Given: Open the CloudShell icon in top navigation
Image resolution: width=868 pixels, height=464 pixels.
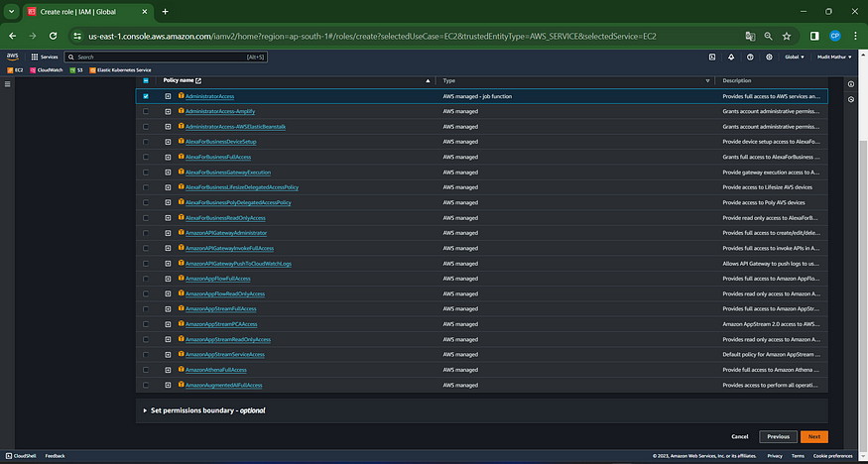Looking at the screenshot, I should coord(712,57).
